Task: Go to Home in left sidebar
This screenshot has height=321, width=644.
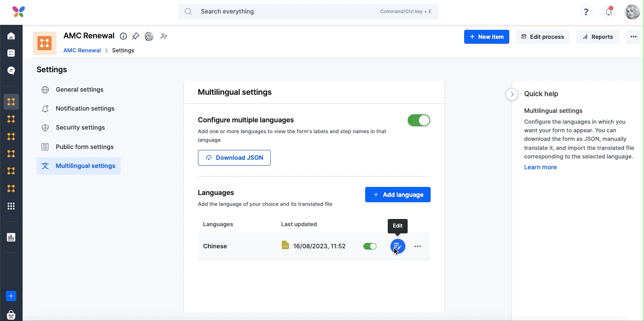Action: click(11, 36)
